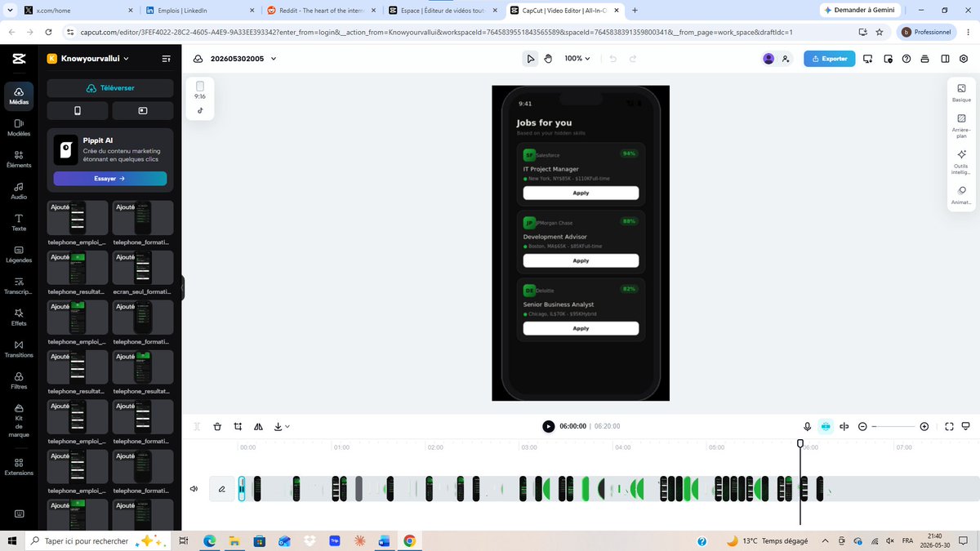Open the Kit de marque panel
Image resolution: width=980 pixels, height=551 pixels.
[19, 421]
